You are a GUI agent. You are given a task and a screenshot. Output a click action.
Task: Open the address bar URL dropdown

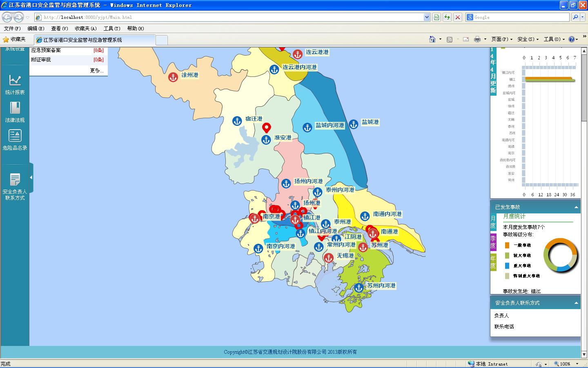coord(427,17)
